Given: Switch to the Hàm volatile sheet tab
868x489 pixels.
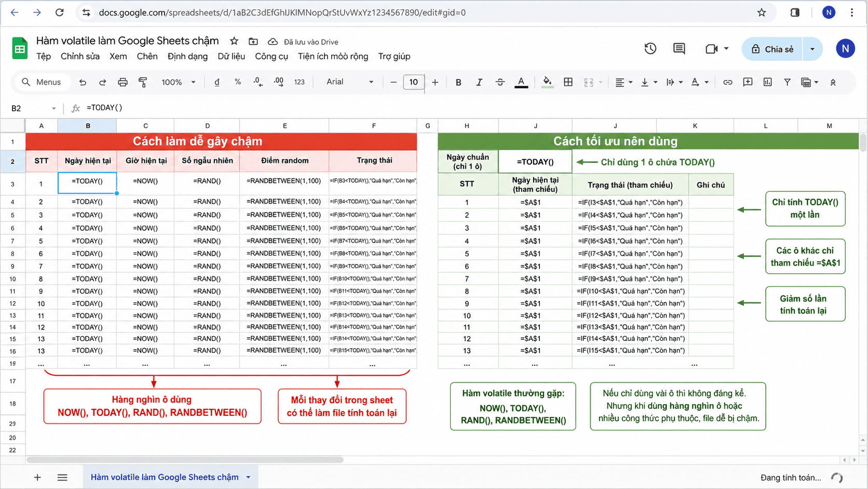Looking at the screenshot, I should coord(165,478).
